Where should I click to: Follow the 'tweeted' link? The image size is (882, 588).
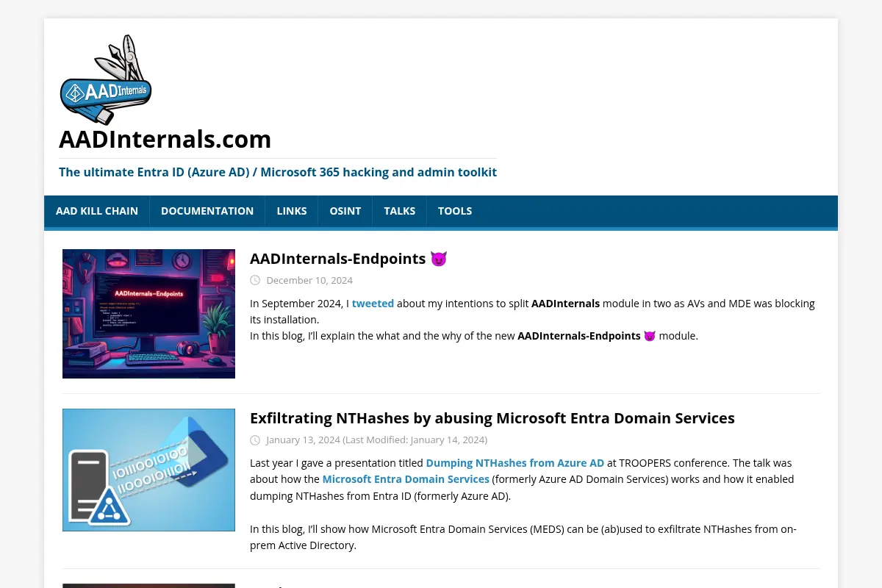click(373, 303)
